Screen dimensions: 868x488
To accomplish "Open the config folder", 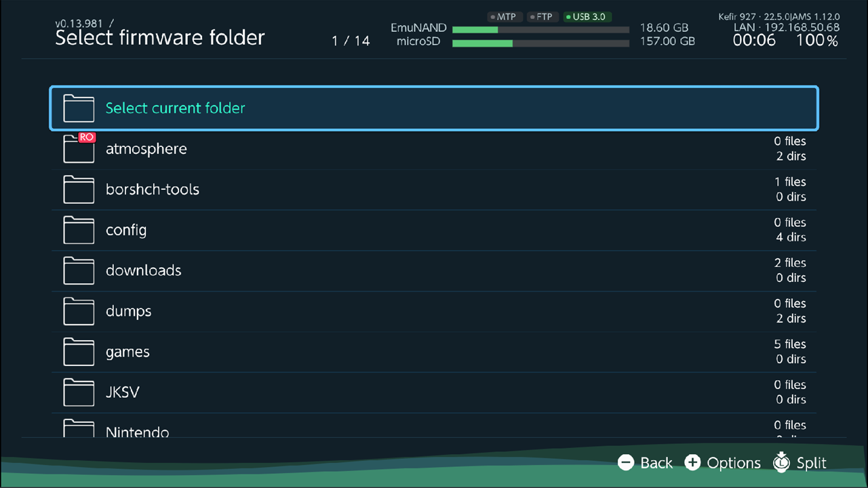I will coord(434,230).
